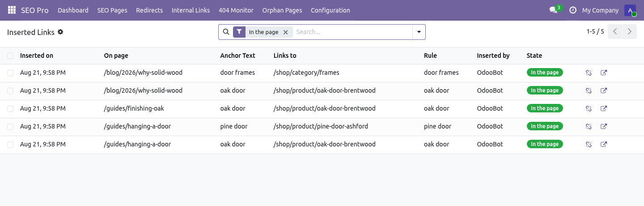Check the hanging-a-door oak door row checkbox
Viewport: 644px width, 206px height.
point(10,144)
